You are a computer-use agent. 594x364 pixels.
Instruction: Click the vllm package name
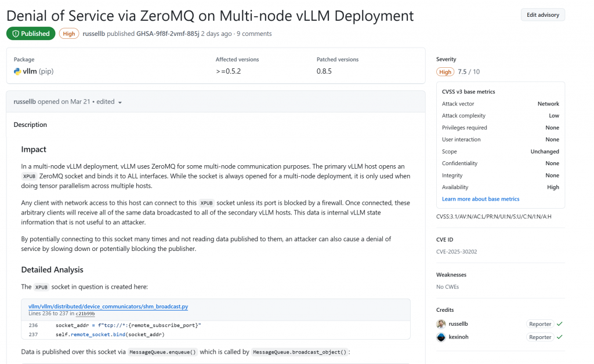tap(30, 71)
